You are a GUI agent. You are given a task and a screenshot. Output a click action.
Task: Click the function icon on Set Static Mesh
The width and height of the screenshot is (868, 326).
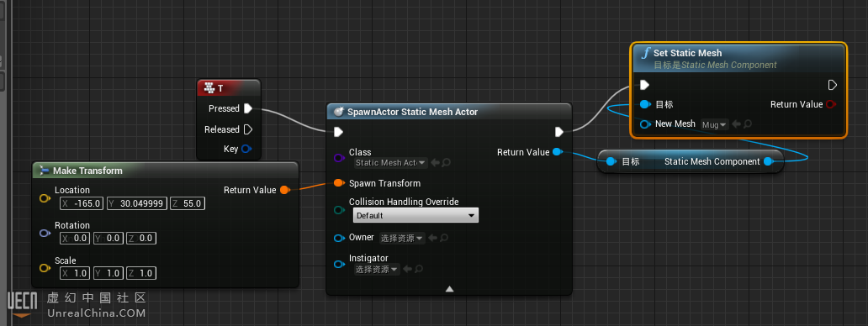645,53
